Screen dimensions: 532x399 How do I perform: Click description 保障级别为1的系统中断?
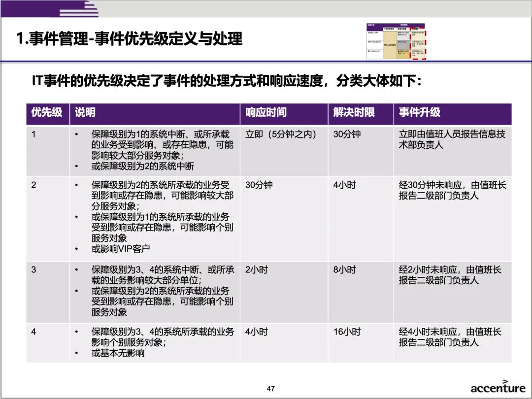point(162,145)
